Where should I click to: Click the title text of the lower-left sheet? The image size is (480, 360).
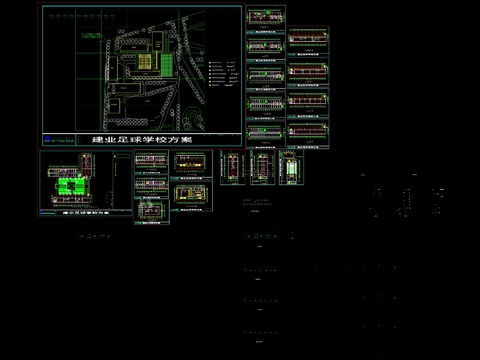click(86, 212)
